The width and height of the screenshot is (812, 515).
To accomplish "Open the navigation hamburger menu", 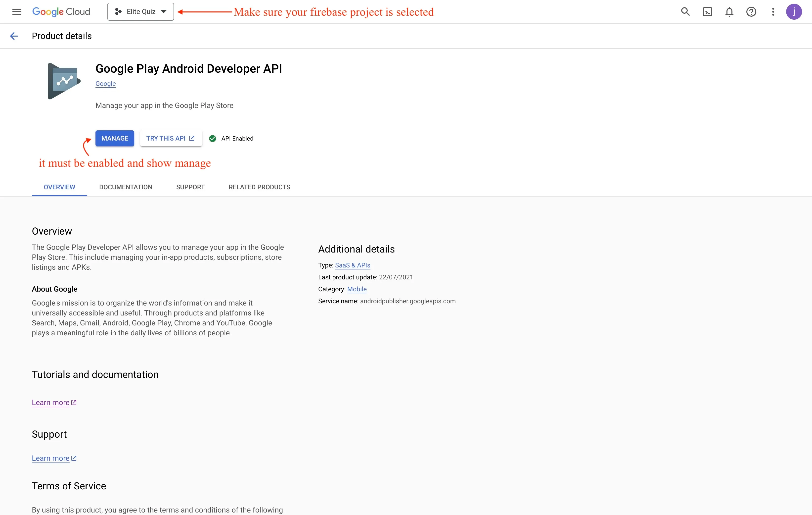I will click(16, 11).
